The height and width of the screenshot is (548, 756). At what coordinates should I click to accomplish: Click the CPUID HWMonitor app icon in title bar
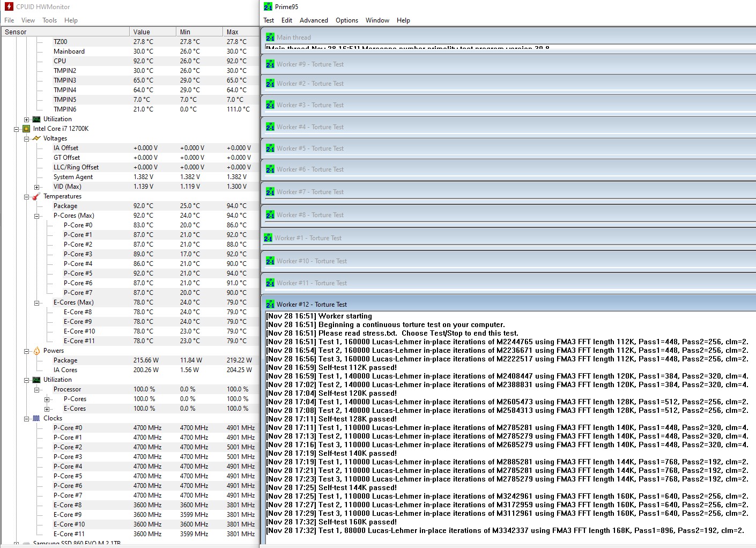tap(9, 7)
